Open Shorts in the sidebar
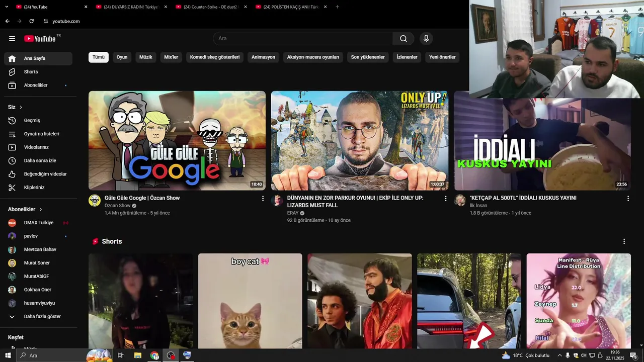644x362 pixels. pyautogui.click(x=38, y=72)
